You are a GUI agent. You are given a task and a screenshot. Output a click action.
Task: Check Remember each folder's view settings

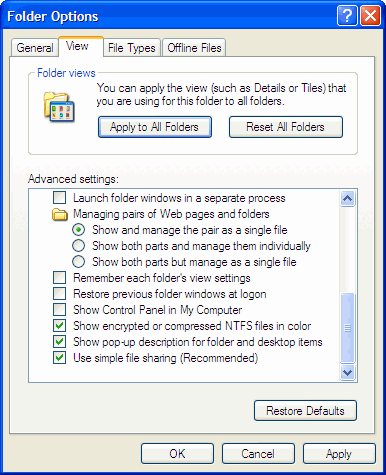[x=59, y=278]
